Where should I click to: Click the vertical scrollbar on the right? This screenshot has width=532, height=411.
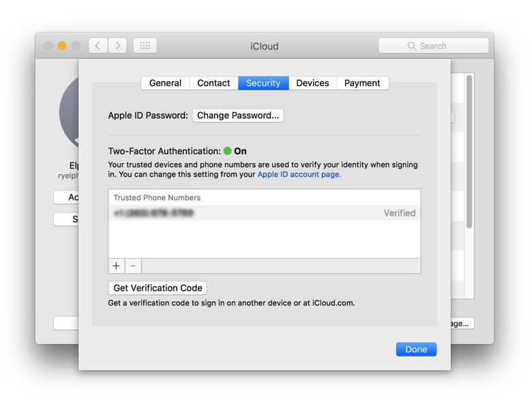pos(469,150)
